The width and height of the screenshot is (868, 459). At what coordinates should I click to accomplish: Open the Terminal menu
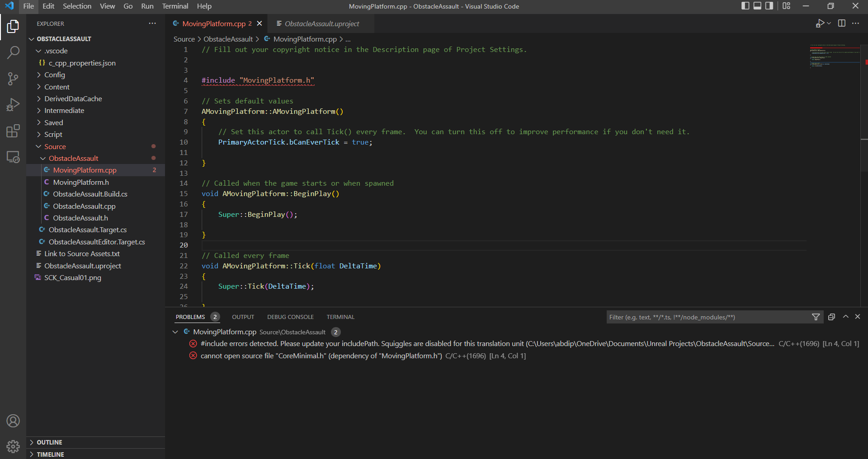coord(175,6)
